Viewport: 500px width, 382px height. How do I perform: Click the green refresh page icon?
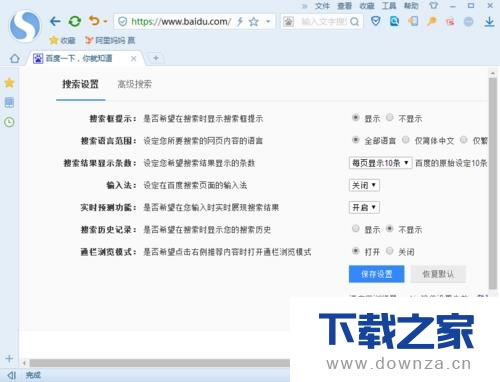pos(75,22)
